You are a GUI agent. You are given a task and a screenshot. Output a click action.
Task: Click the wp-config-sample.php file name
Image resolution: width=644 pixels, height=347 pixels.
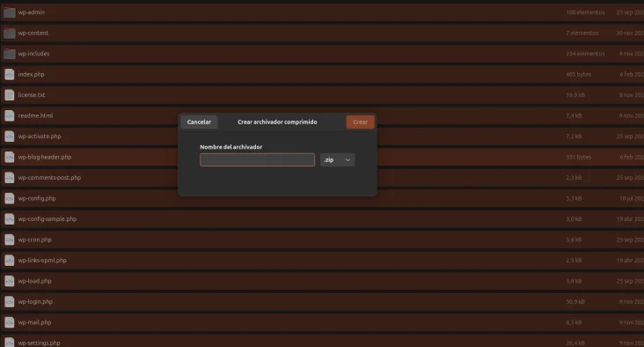(x=48, y=219)
